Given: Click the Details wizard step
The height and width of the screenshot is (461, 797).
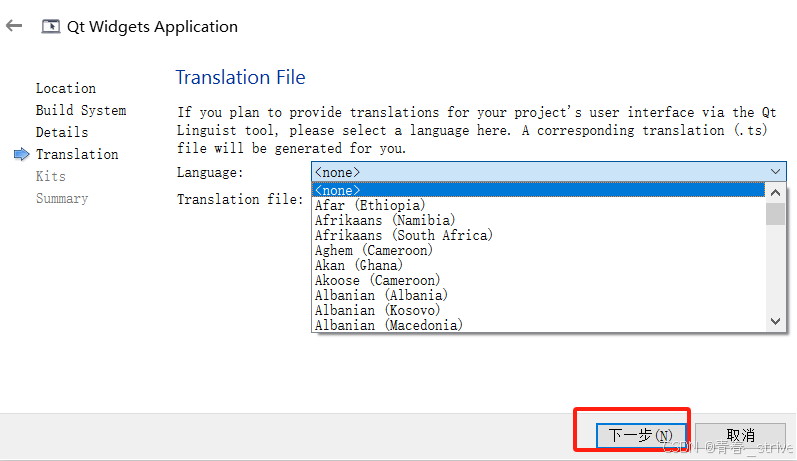Looking at the screenshot, I should point(62,132).
